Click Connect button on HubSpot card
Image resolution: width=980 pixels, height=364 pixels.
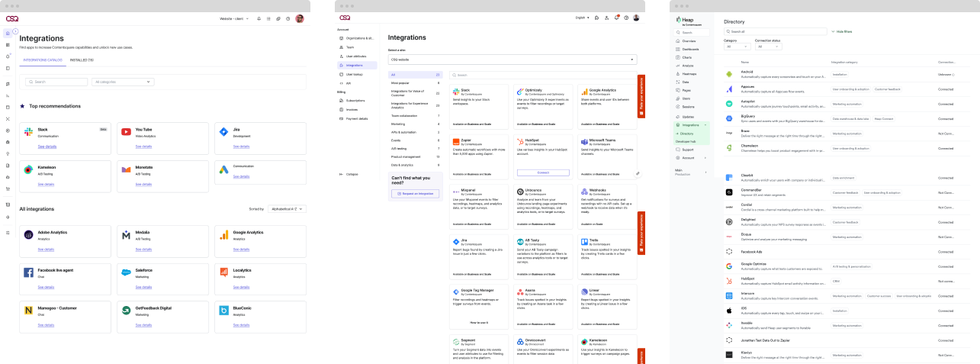click(x=543, y=172)
